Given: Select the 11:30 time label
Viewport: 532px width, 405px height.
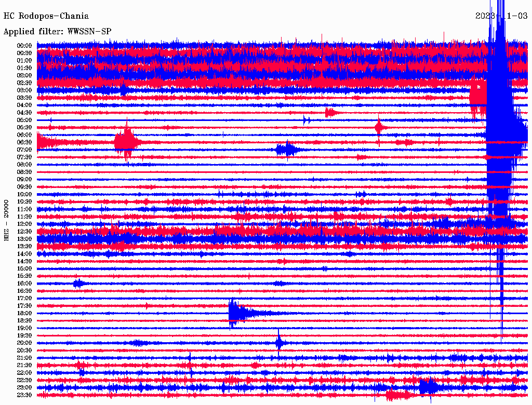Looking at the screenshot, I should [24, 217].
